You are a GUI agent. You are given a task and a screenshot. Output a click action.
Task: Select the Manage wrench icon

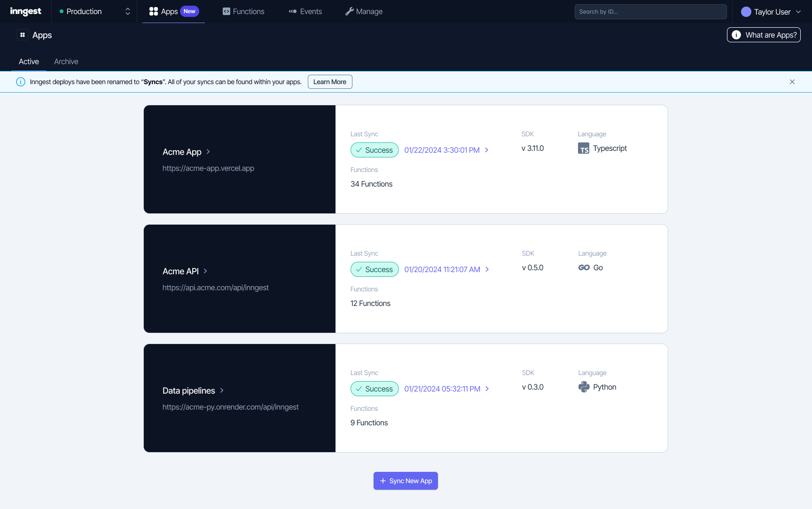[x=350, y=11]
